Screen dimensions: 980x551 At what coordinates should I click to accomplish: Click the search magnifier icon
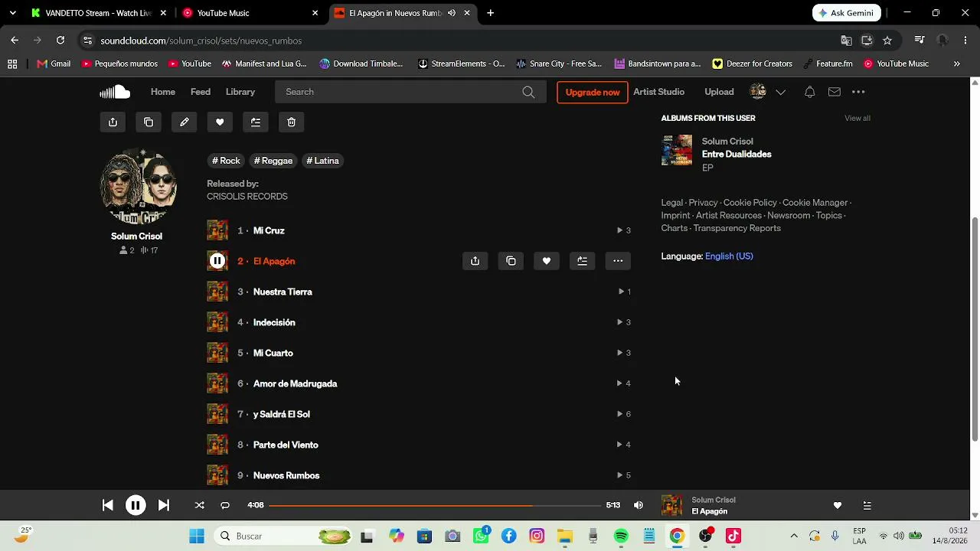528,92
